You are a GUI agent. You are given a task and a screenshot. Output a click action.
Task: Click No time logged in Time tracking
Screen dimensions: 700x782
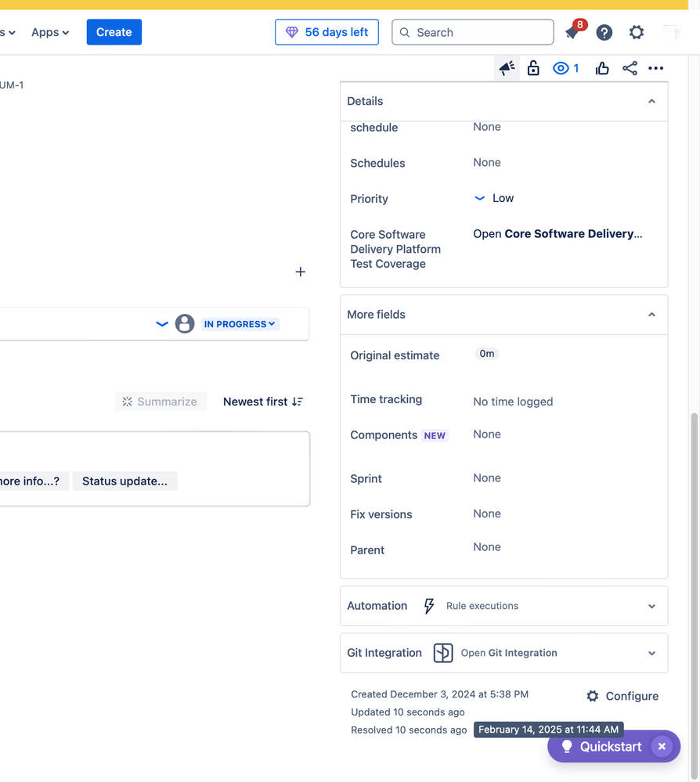(513, 402)
